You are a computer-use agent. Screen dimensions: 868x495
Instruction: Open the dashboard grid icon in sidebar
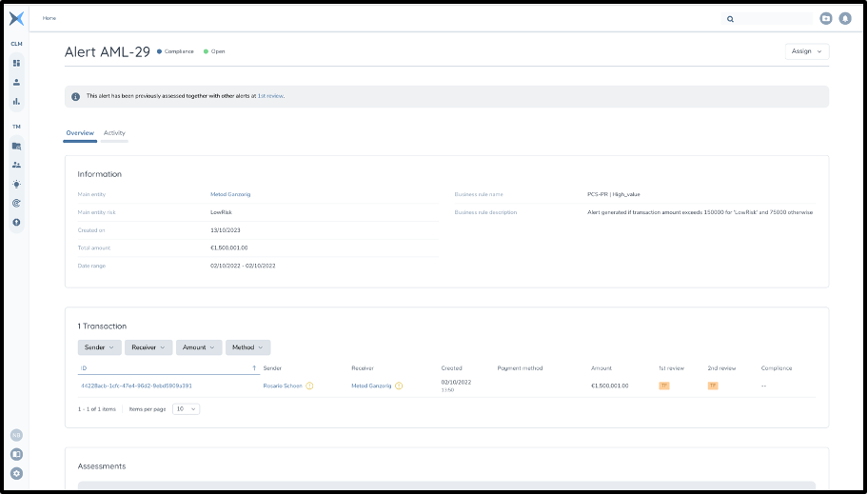coord(16,63)
